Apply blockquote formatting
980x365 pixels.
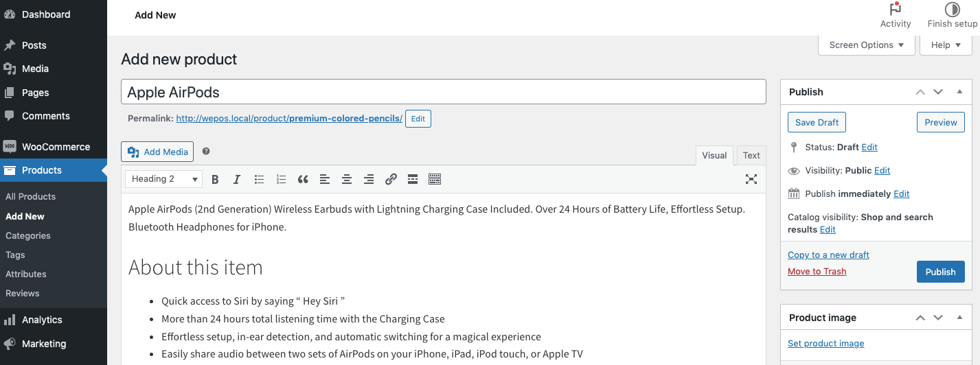pyautogui.click(x=303, y=179)
